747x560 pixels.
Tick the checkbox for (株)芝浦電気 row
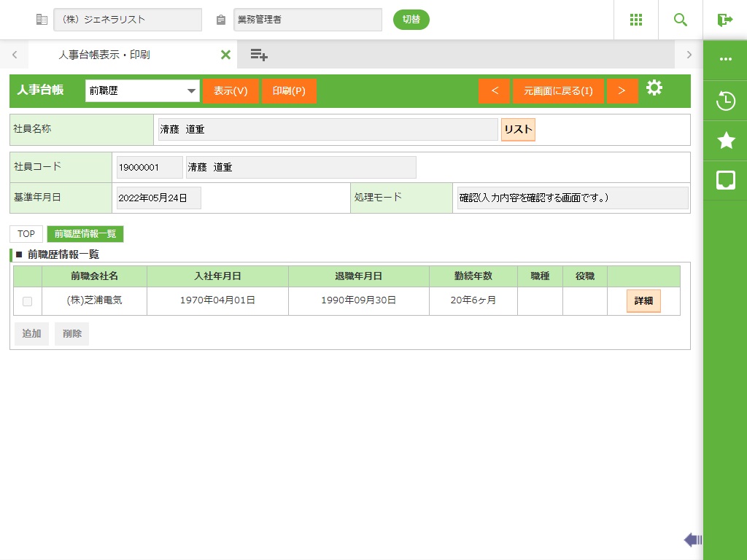(x=27, y=301)
